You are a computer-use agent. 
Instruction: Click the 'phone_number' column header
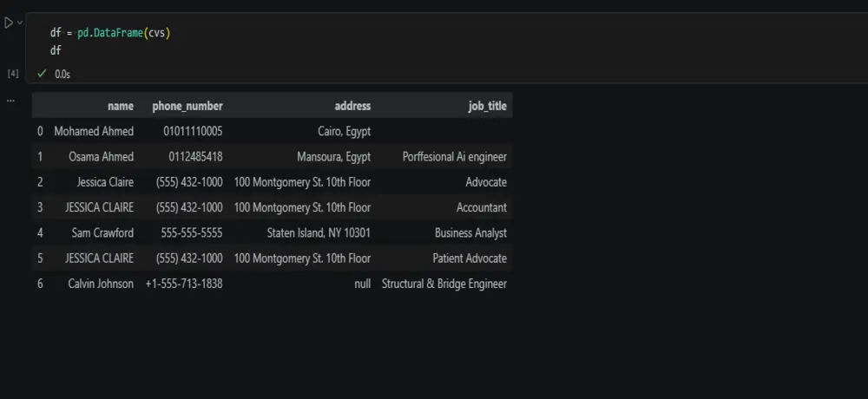click(187, 106)
